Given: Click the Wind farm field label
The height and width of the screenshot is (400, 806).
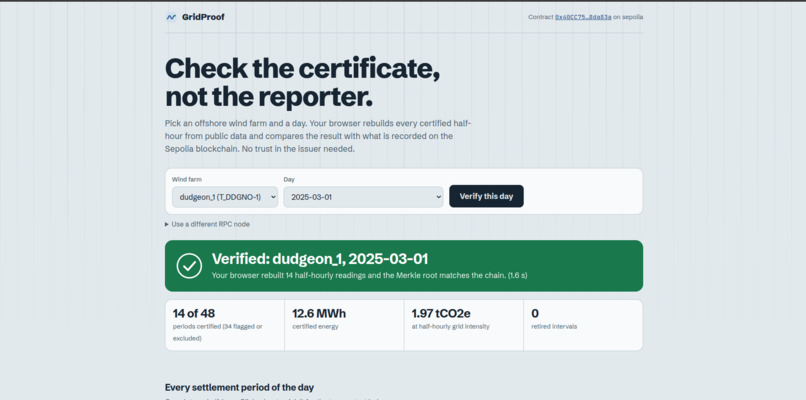Looking at the screenshot, I should (187, 179).
